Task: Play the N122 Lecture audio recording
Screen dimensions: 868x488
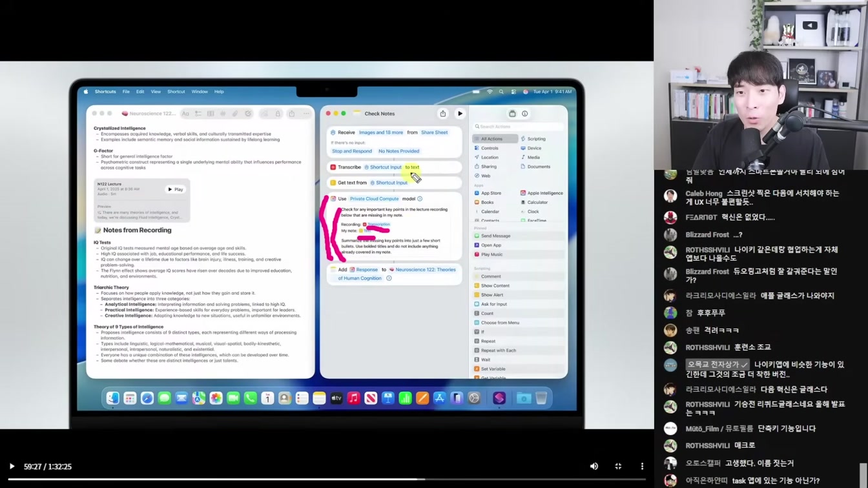Action: click(176, 189)
